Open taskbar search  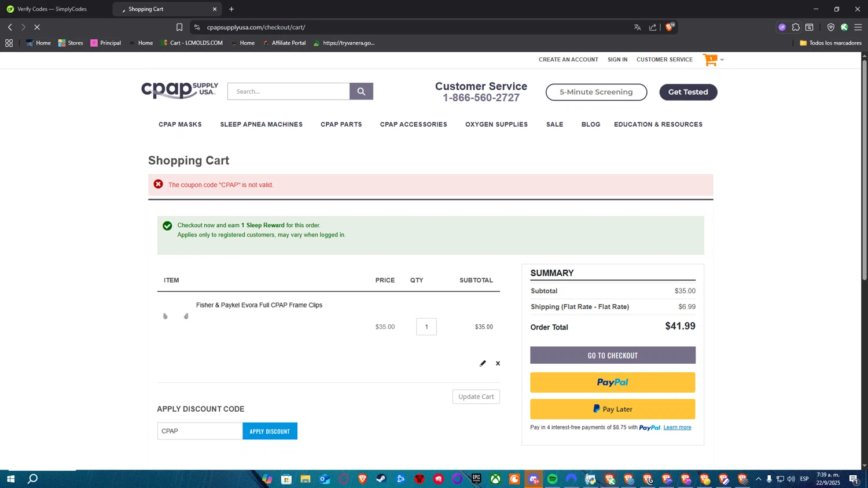pos(33,479)
